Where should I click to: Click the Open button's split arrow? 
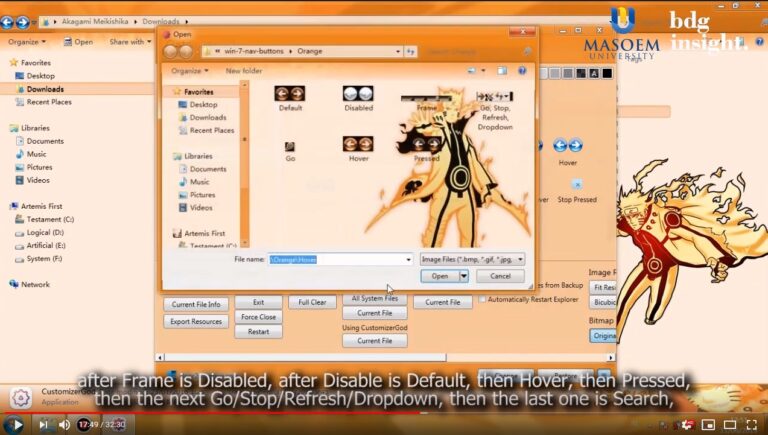point(464,276)
